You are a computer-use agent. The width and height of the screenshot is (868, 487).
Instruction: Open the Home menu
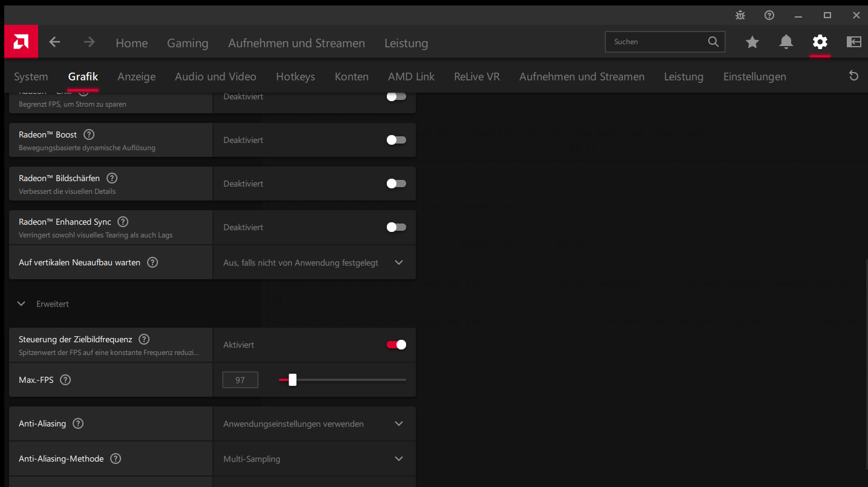(131, 43)
